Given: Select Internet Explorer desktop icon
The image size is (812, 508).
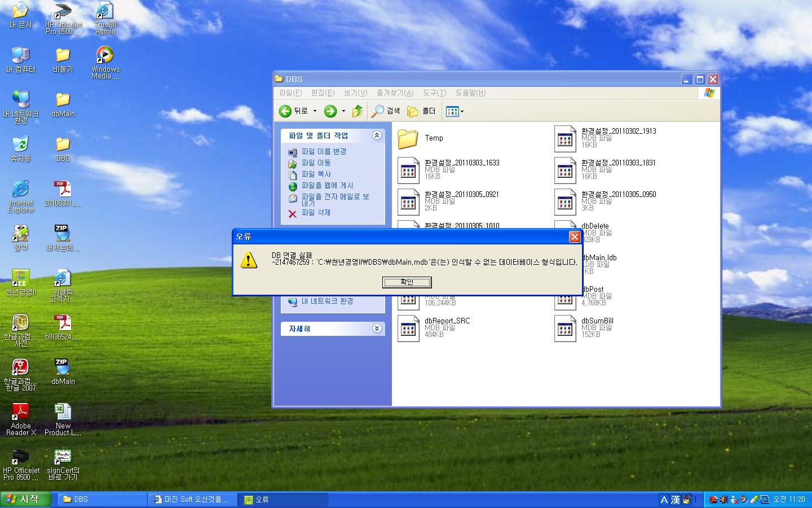Looking at the screenshot, I should pyautogui.click(x=21, y=196).
